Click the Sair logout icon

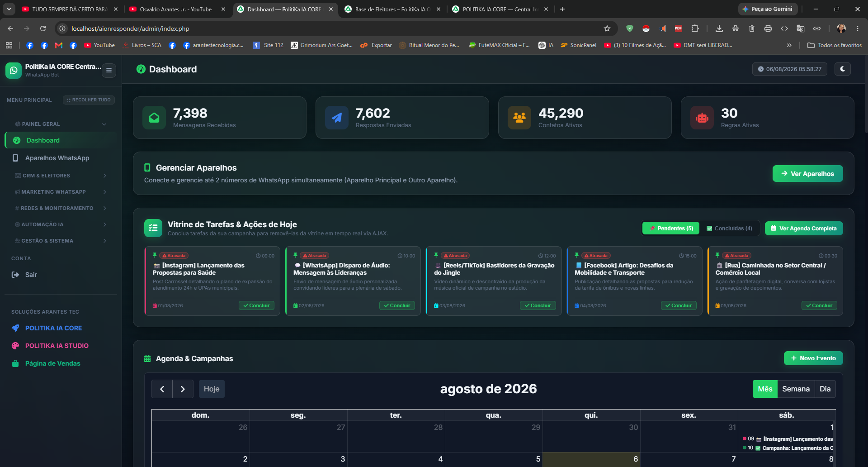(x=15, y=275)
